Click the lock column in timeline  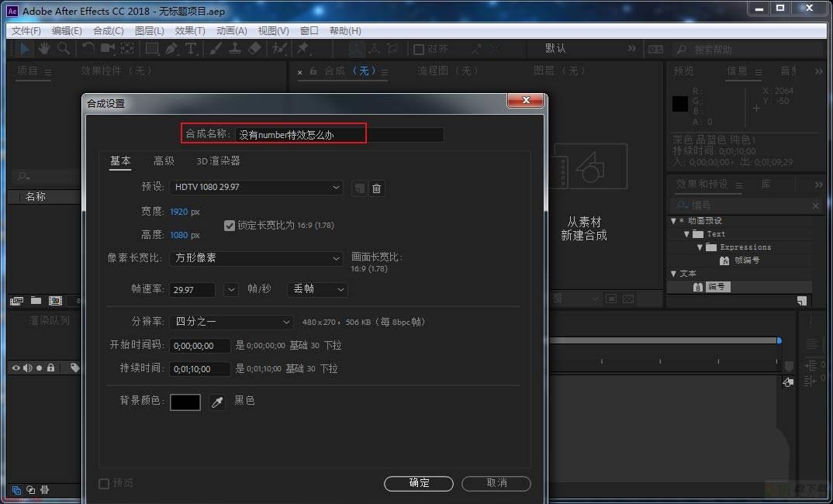coord(50,368)
